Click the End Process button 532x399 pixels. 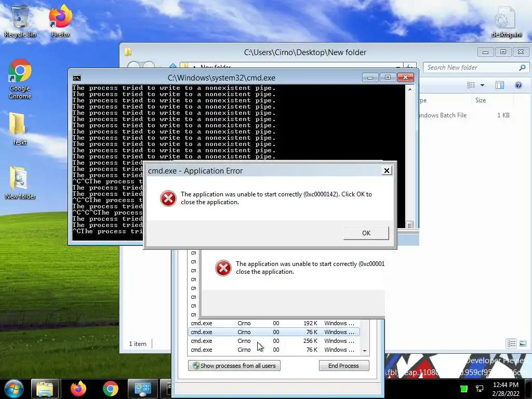(x=344, y=366)
